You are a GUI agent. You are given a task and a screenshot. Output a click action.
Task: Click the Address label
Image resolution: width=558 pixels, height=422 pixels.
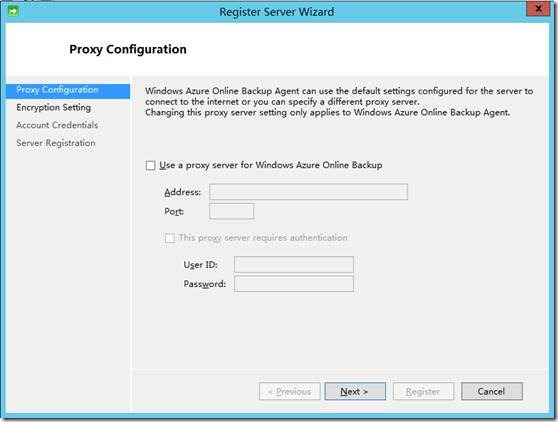(183, 192)
